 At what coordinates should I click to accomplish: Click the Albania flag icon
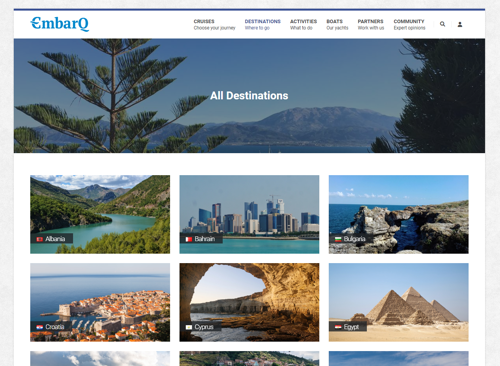point(40,239)
